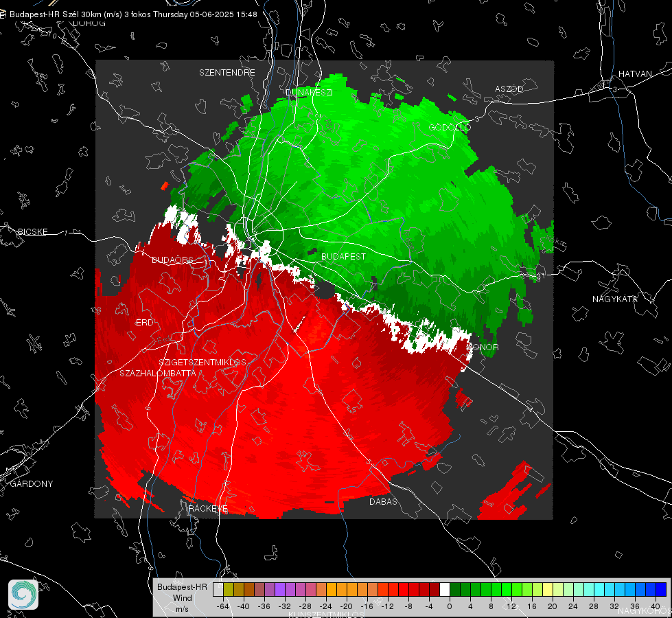Click the GÁRDONY town label

point(32,484)
